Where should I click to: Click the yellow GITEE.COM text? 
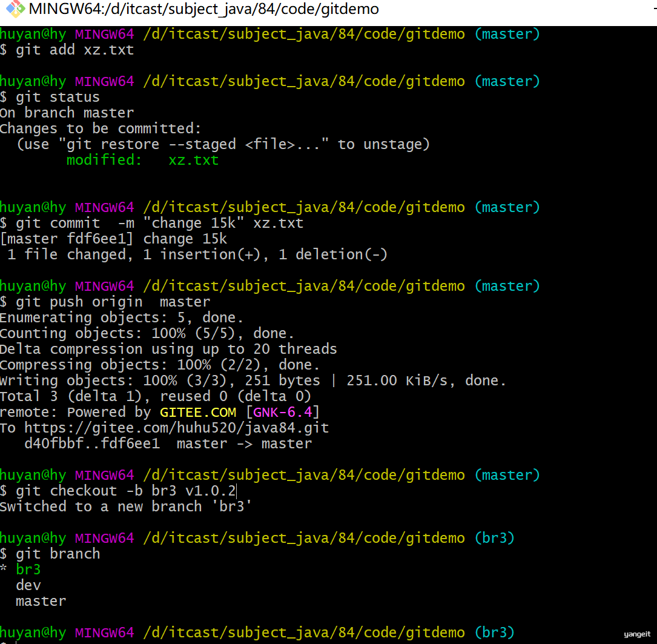coord(198,412)
